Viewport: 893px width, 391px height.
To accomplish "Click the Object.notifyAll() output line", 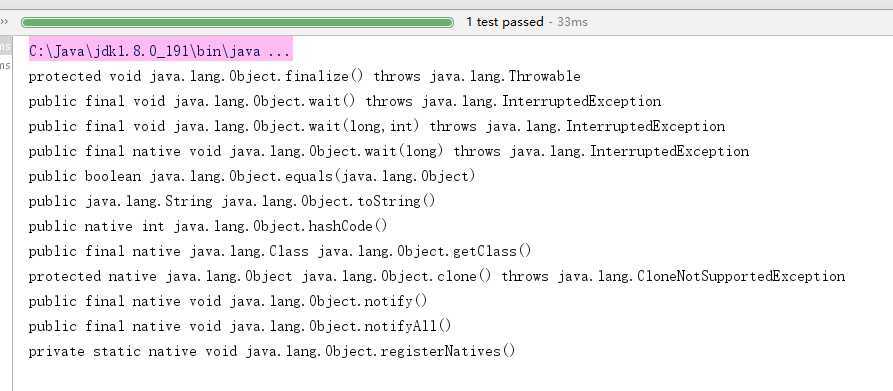I will click(240, 327).
